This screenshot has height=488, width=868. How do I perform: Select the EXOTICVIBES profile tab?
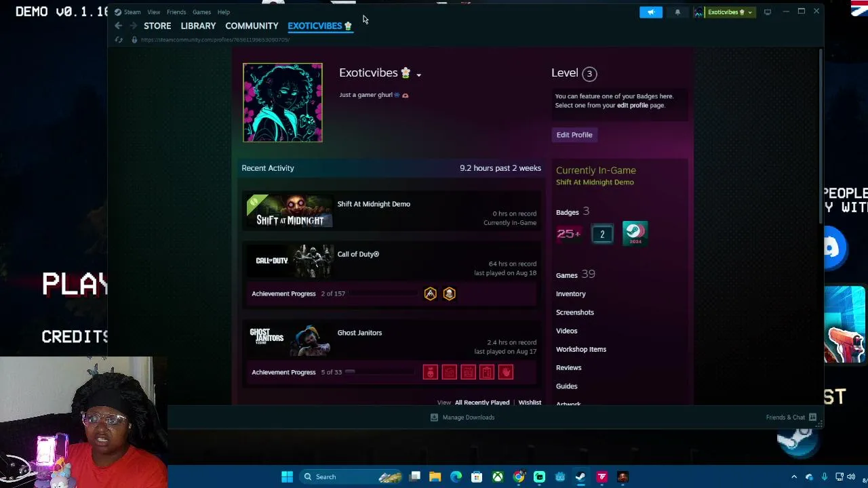(x=319, y=26)
